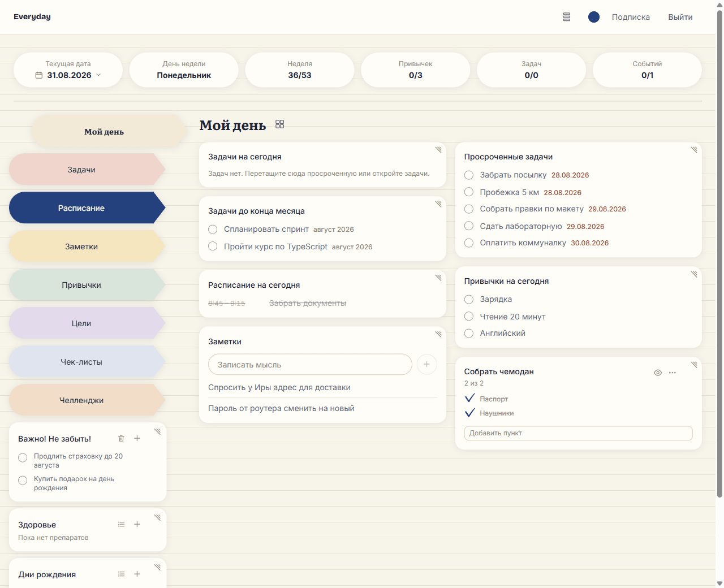The height and width of the screenshot is (588, 724).
Task: Click the blue profile avatar circle
Action: pyautogui.click(x=594, y=17)
